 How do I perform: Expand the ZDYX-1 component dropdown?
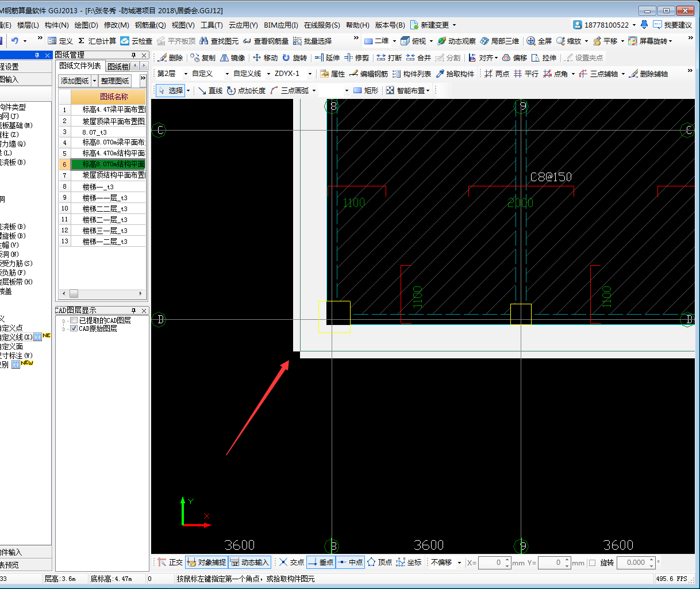pos(310,74)
